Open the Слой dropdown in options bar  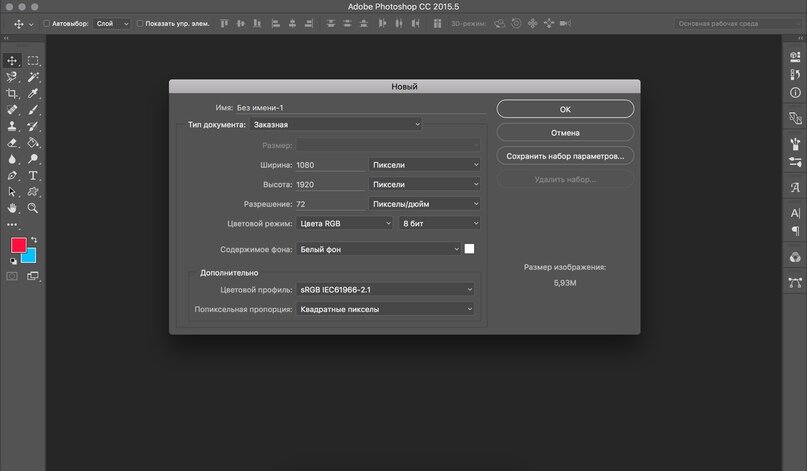(112, 24)
